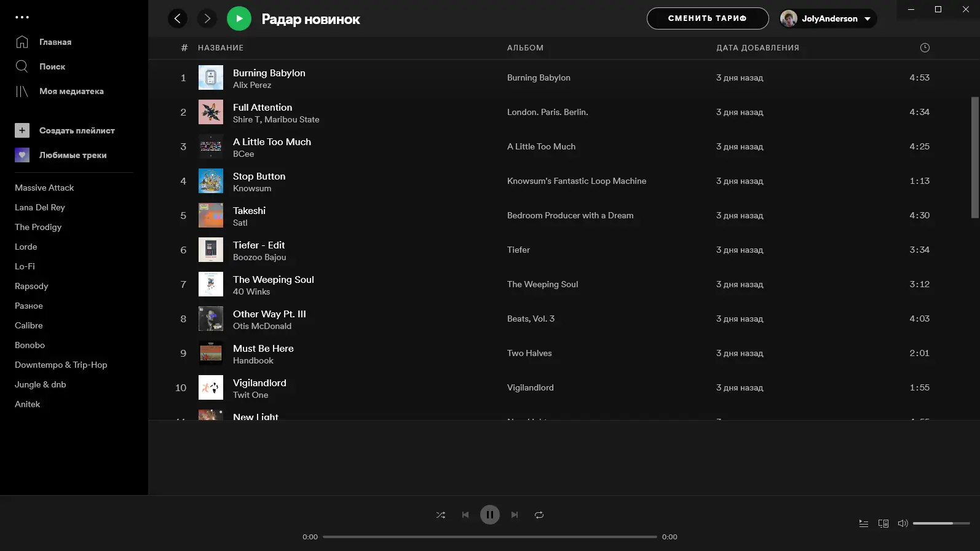Open the Разное playlist
The height and width of the screenshot is (551, 980).
click(29, 306)
